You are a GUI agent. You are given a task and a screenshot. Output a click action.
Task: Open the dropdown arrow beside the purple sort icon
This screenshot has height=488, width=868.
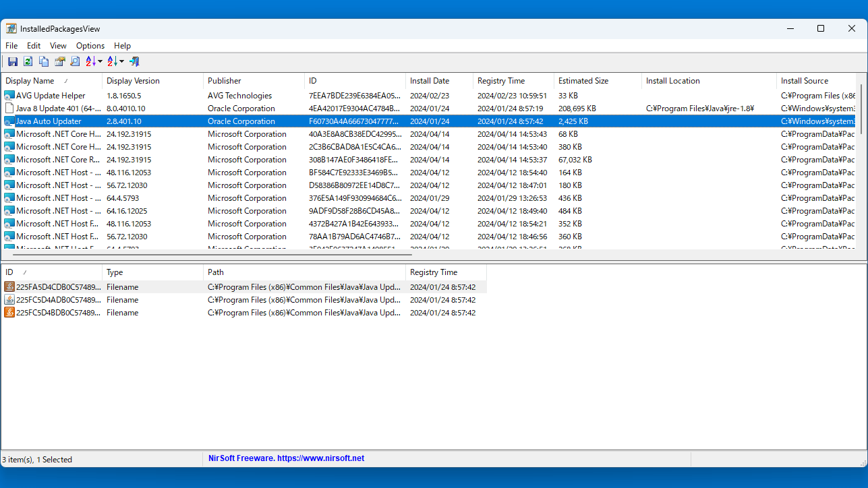click(100, 61)
